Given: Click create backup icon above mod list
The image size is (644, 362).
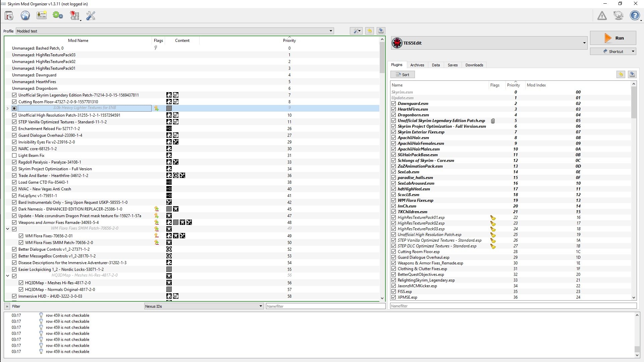Looking at the screenshot, I should (x=381, y=31).
